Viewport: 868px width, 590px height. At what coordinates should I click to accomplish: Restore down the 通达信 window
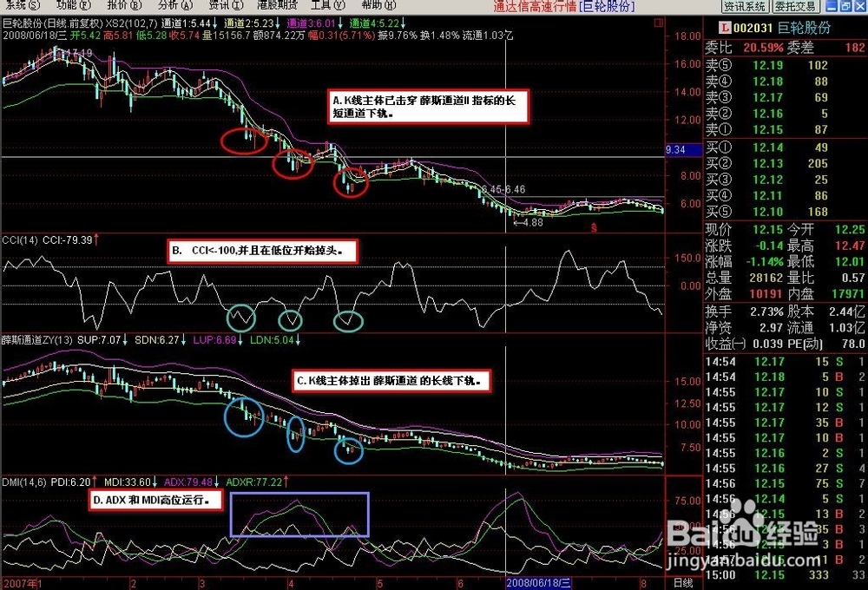click(845, 6)
